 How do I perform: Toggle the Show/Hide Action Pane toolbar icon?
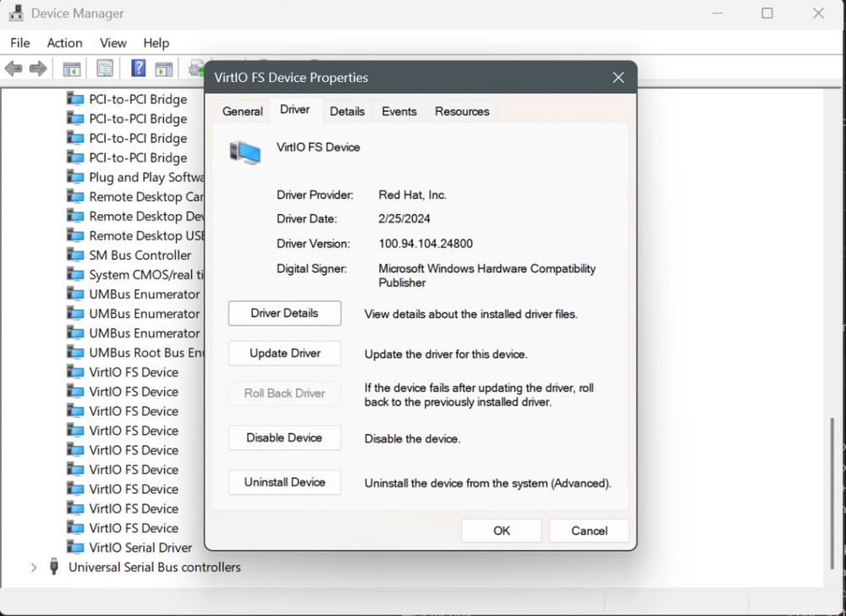click(163, 69)
